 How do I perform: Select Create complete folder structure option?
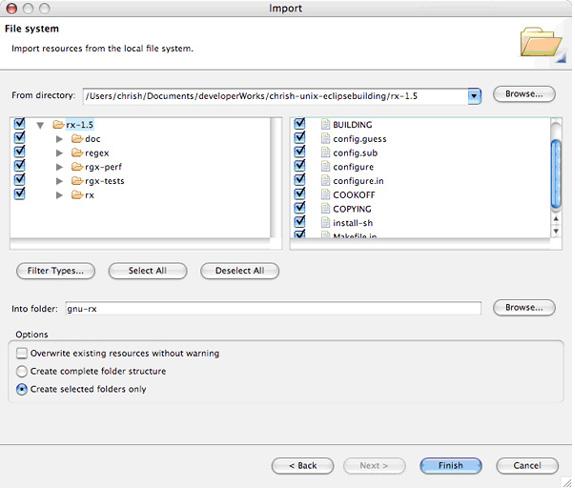(x=22, y=372)
